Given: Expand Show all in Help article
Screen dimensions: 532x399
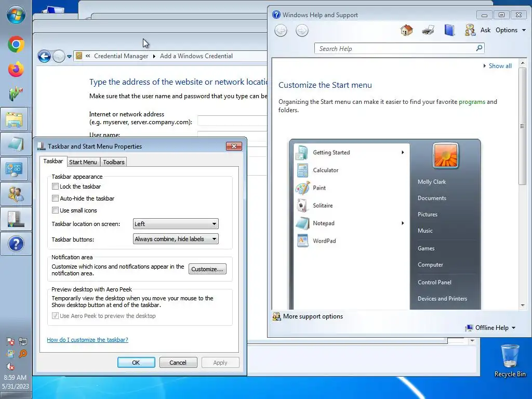Looking at the screenshot, I should pos(497,66).
